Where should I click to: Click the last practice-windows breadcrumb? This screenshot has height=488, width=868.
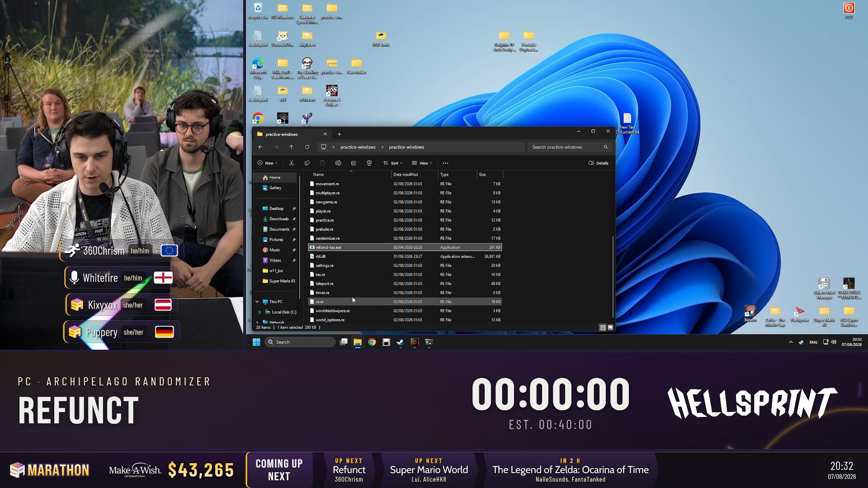[x=406, y=147]
